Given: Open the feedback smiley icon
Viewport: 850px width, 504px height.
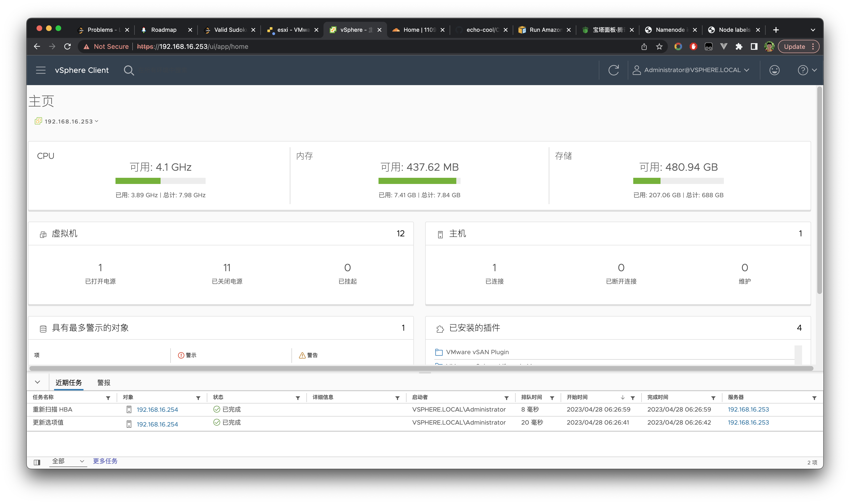Looking at the screenshot, I should 774,70.
